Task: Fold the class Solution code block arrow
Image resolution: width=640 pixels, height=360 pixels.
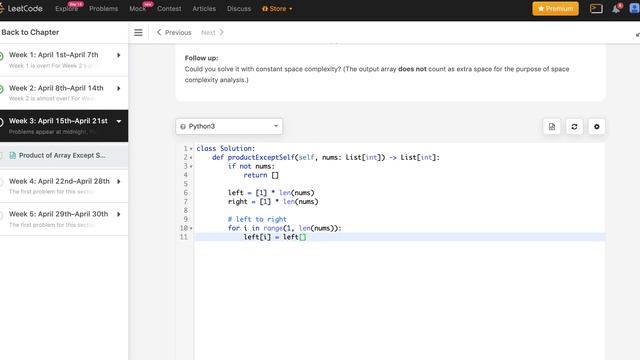Action: [x=191, y=149]
